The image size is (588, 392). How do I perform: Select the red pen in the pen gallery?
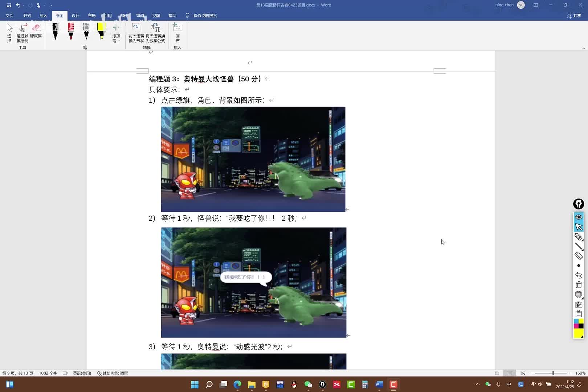click(x=71, y=31)
